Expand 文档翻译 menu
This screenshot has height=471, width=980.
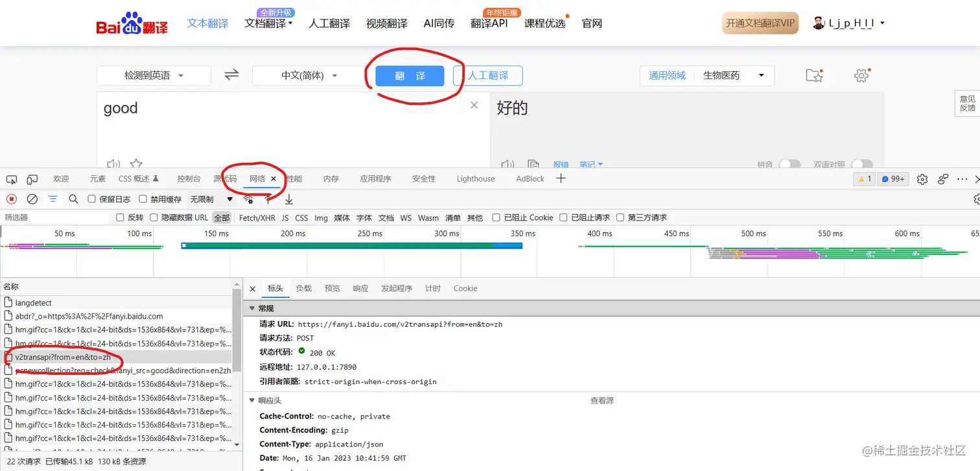tap(268, 23)
